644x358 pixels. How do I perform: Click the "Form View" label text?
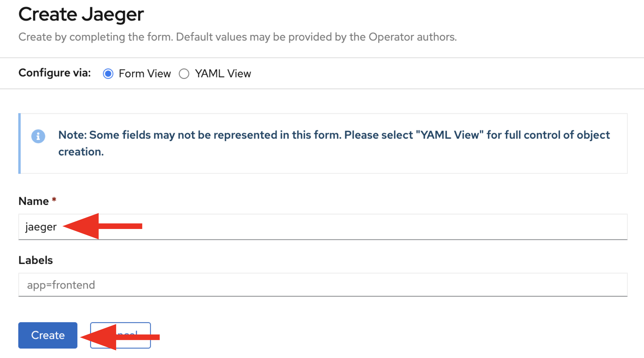tap(145, 74)
